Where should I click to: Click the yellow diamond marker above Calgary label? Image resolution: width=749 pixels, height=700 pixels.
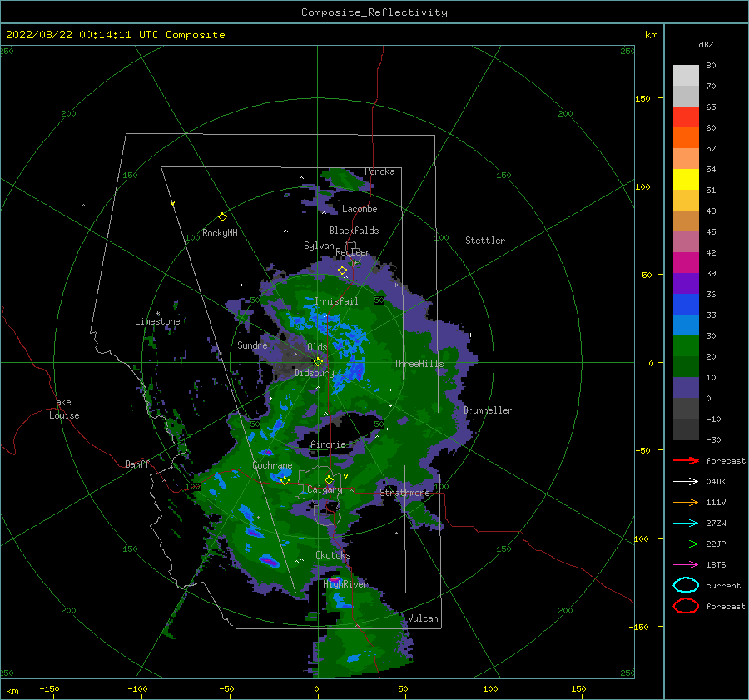329,479
